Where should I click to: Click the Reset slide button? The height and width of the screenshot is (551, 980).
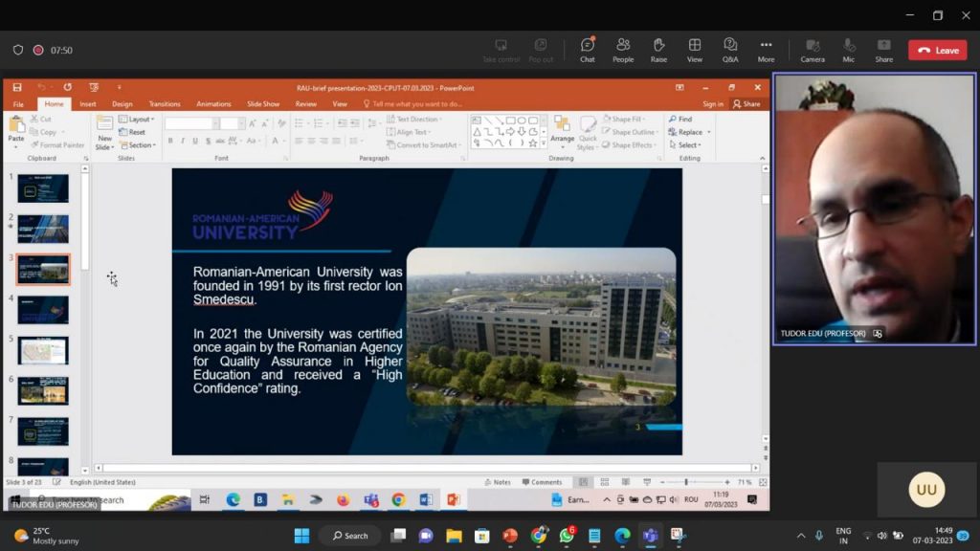(132, 132)
